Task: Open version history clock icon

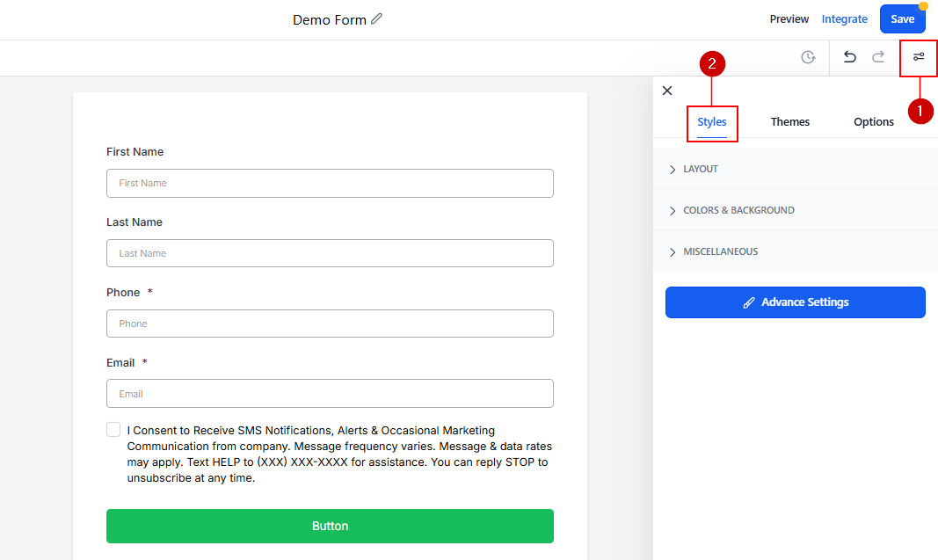Action: (x=808, y=57)
